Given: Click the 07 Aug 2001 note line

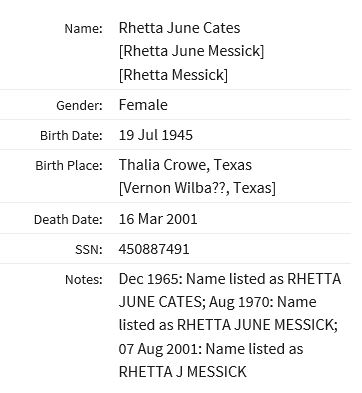Looking at the screenshot, I should click(211, 349).
